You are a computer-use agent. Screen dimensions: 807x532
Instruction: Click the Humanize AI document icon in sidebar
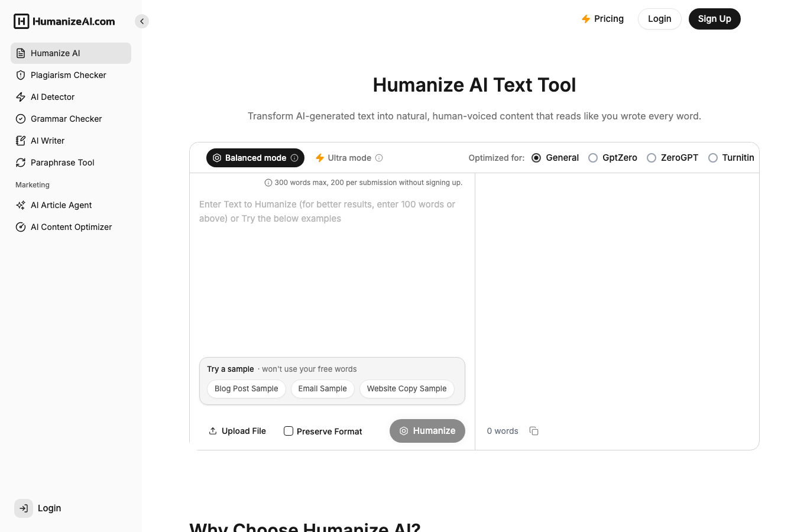click(21, 53)
